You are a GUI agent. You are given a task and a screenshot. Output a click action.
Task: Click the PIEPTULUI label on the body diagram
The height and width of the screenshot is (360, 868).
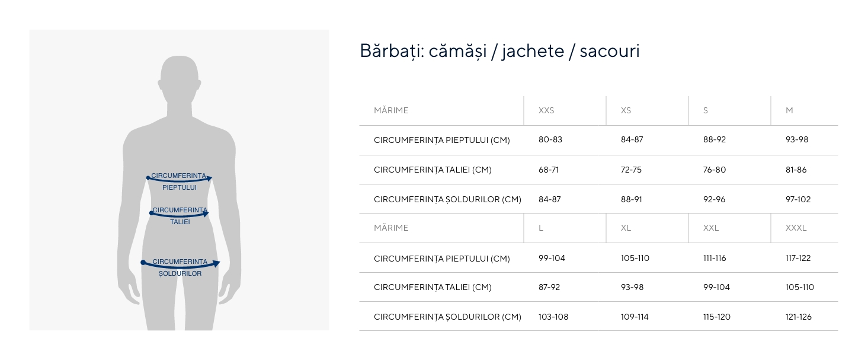tap(180, 187)
